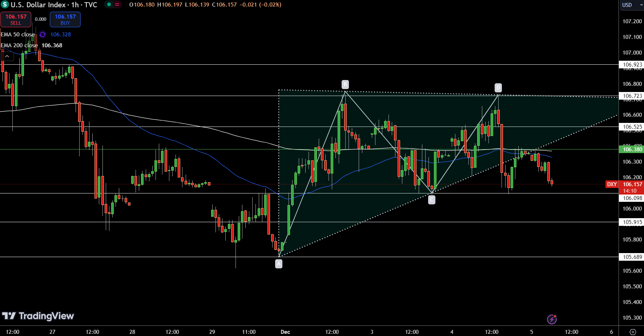
Task: Click the 107.200 price scale label
Action: click(x=632, y=21)
